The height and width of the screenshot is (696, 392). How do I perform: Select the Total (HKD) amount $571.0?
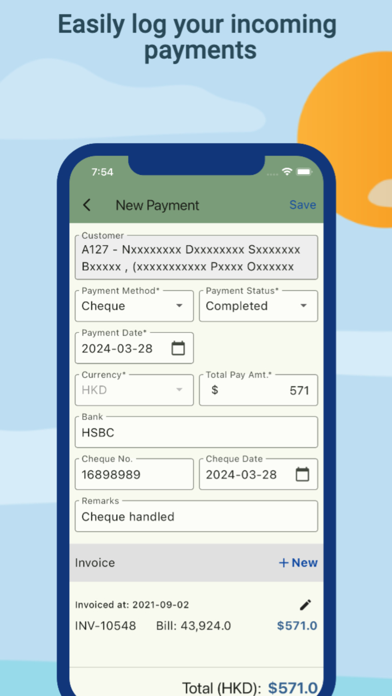click(x=293, y=688)
